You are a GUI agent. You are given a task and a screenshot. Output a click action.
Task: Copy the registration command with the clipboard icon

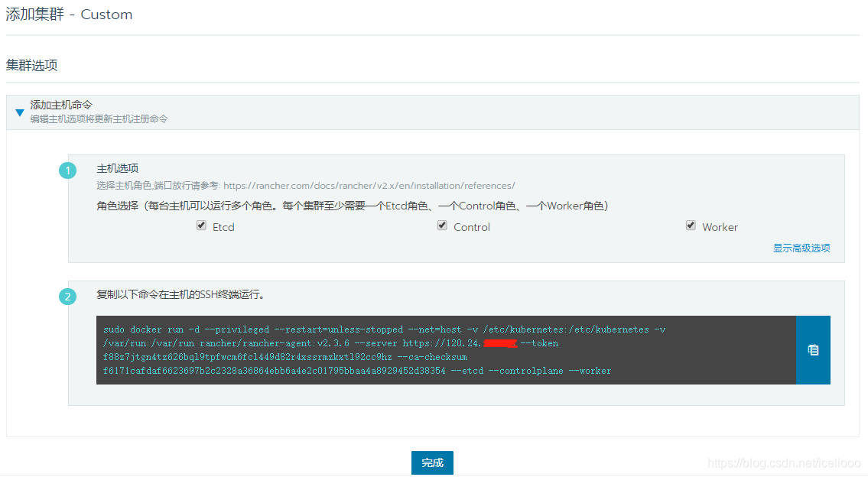click(x=813, y=350)
